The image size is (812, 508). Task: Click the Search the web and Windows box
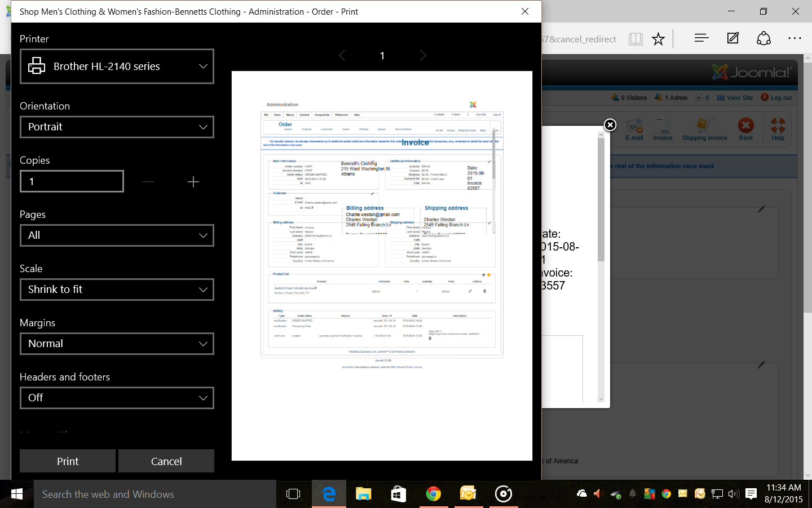coord(155,494)
